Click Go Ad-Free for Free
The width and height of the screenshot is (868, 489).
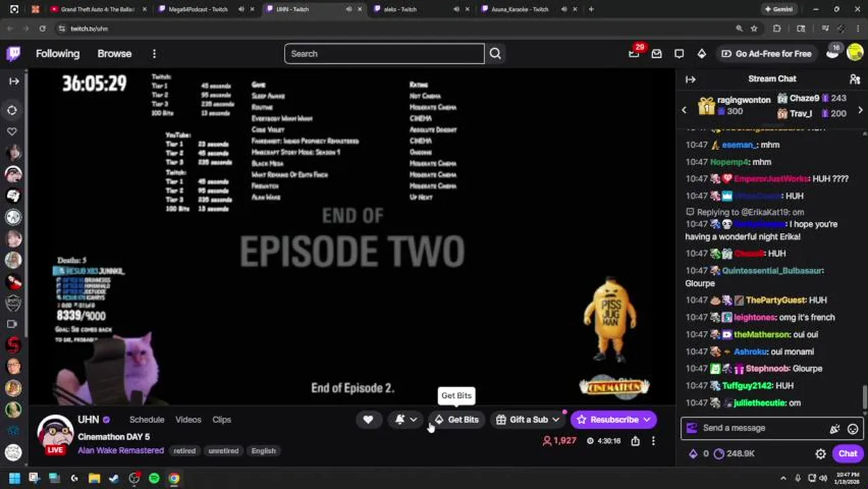pos(766,54)
